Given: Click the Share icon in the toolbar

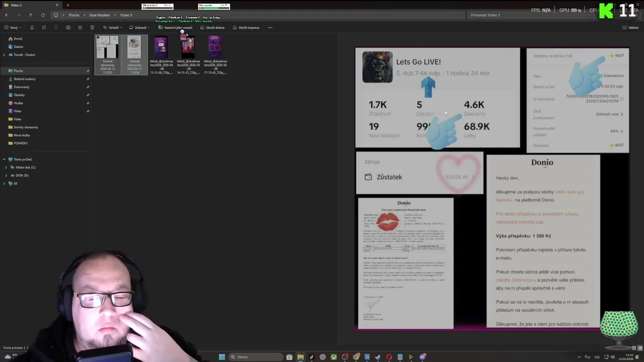Looking at the screenshot, I should click(80, 28).
